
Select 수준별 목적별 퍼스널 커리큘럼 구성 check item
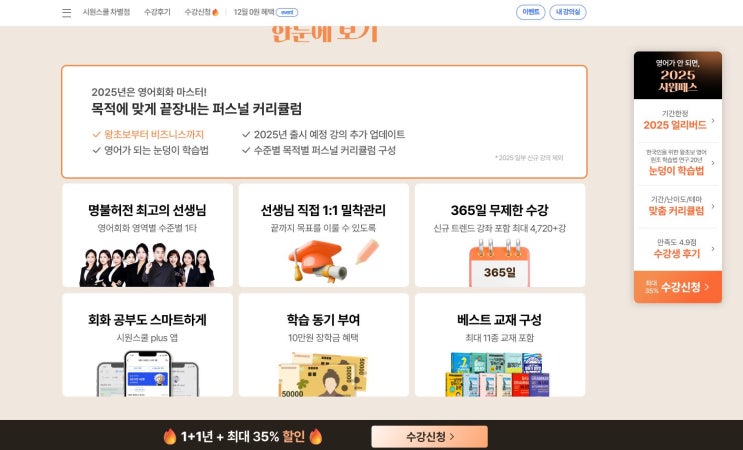click(319, 150)
